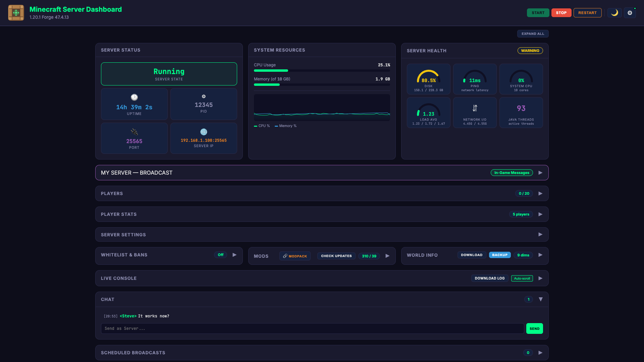Click the Minecraft Server Dashboard crate logo

(15, 13)
